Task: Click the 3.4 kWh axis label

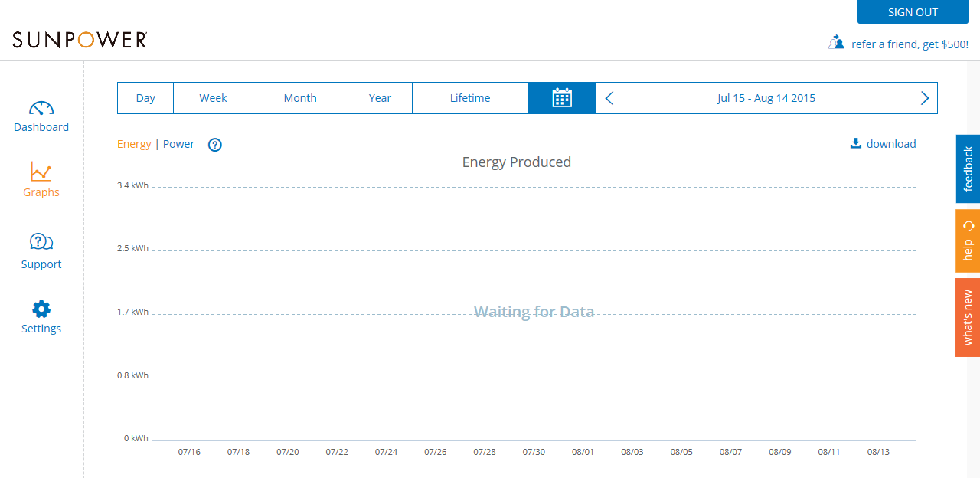Action: [x=133, y=186]
